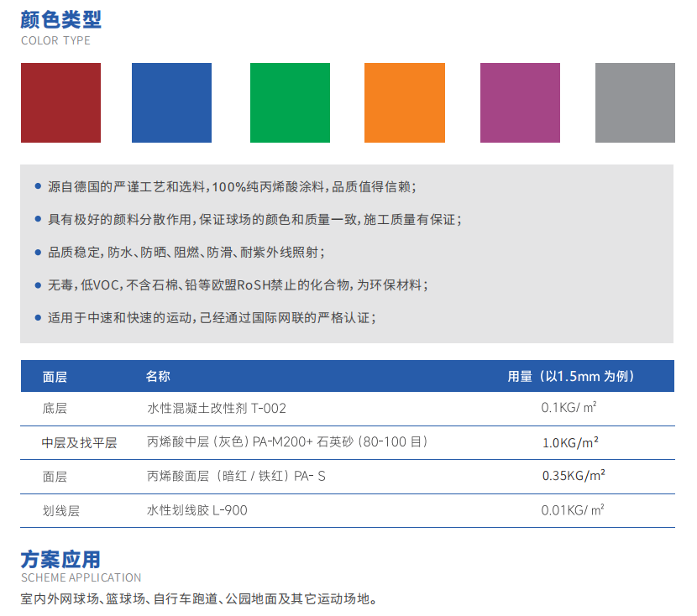
Task: Select the 中层及找平层 row label
Action: click(79, 442)
